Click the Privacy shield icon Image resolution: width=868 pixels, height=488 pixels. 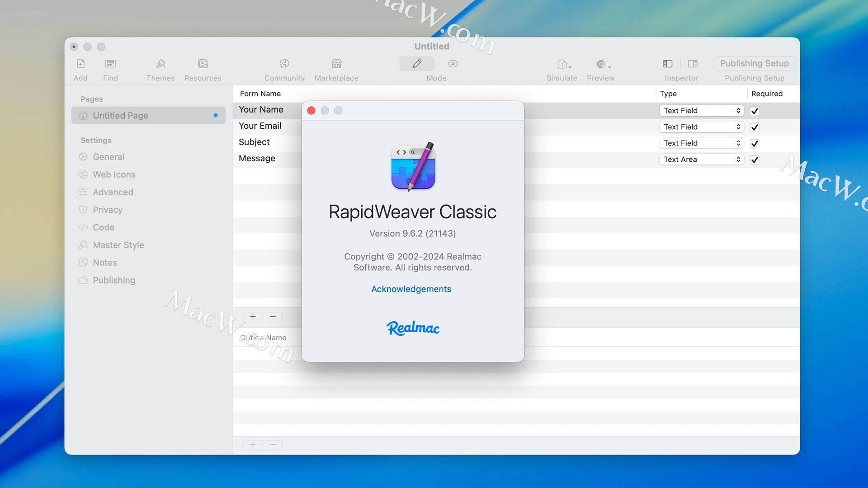point(83,210)
